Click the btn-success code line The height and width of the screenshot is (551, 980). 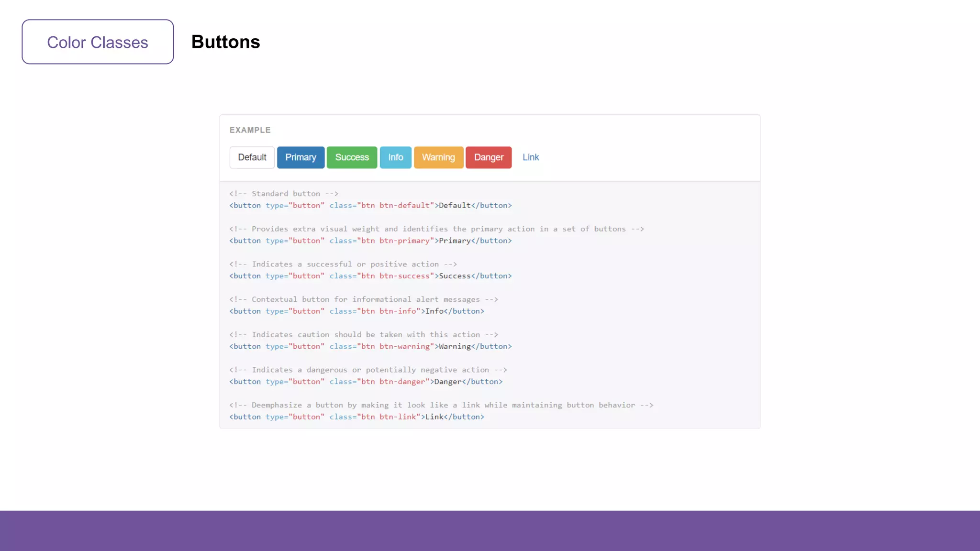pyautogui.click(x=370, y=276)
